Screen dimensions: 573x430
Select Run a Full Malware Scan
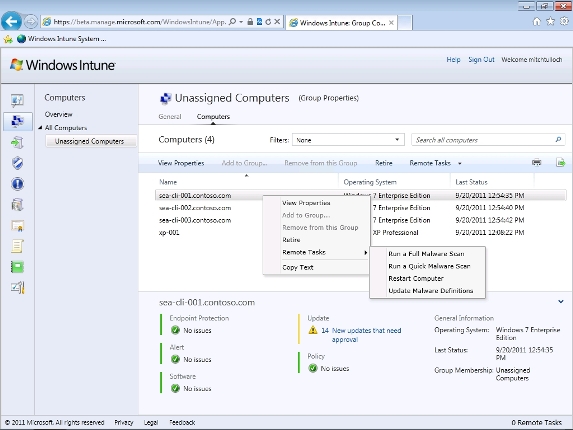(x=426, y=254)
